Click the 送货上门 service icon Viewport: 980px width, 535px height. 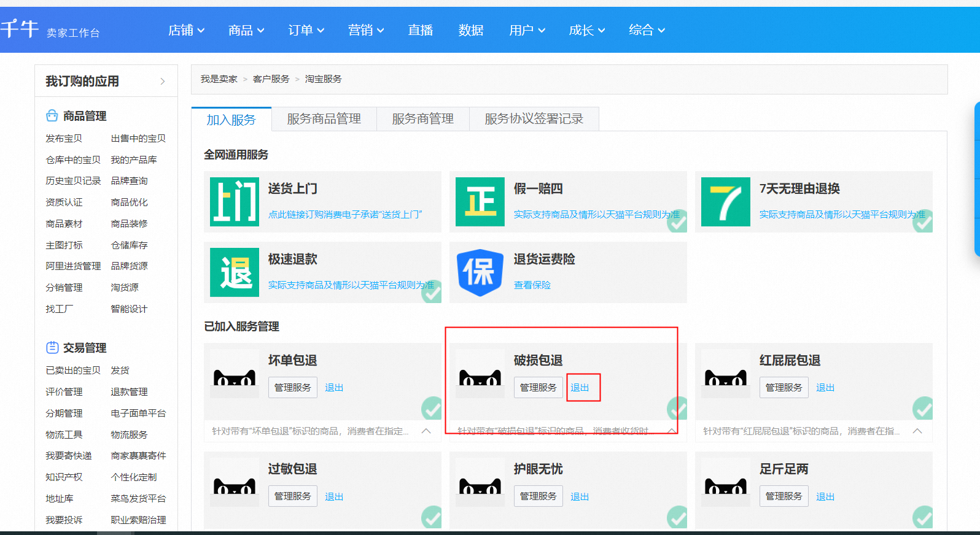(235, 202)
